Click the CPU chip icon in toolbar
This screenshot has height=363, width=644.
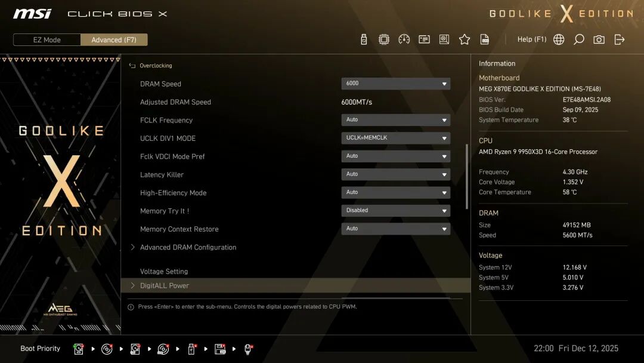[384, 39]
